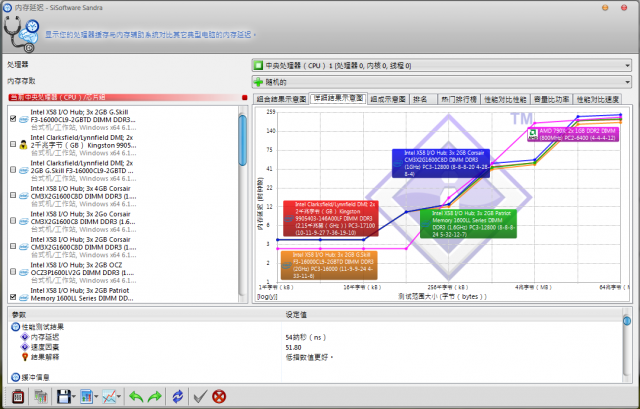Click the green back arrow
Screen dimensions: 640x409
(x=136, y=396)
